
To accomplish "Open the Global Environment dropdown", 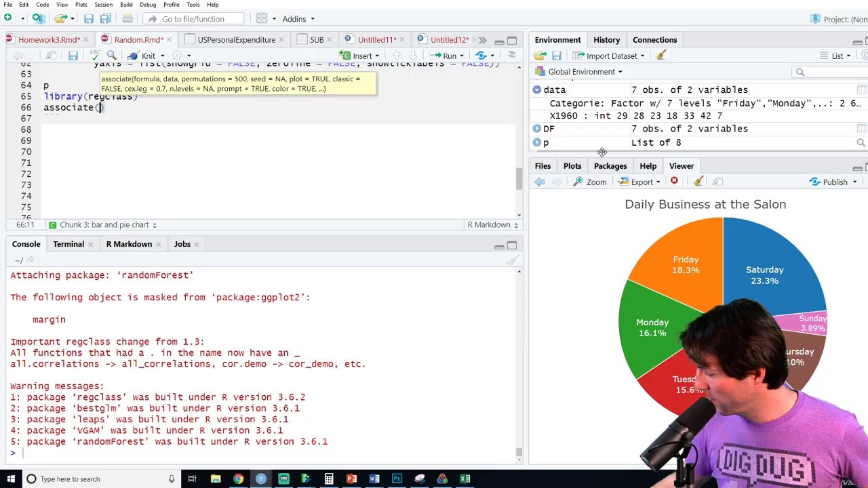I will [578, 72].
